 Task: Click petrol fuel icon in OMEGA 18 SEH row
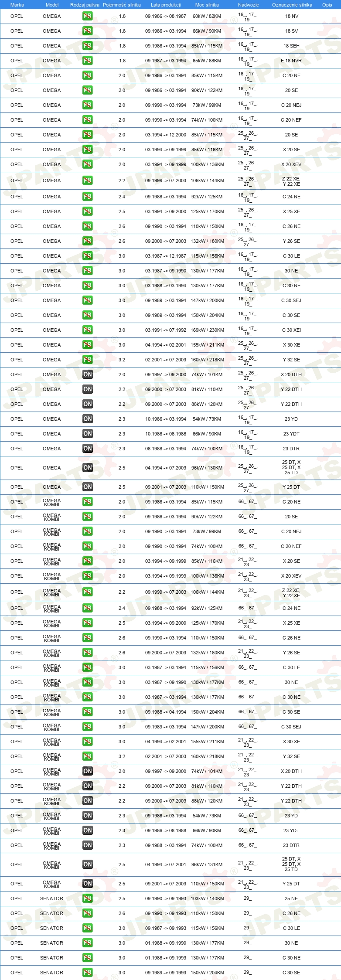pyautogui.click(x=87, y=46)
